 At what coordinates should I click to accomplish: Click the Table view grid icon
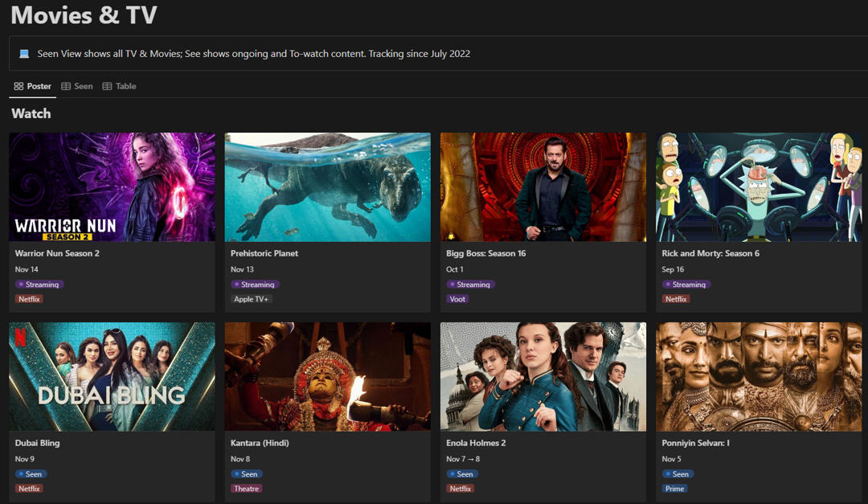(x=108, y=86)
